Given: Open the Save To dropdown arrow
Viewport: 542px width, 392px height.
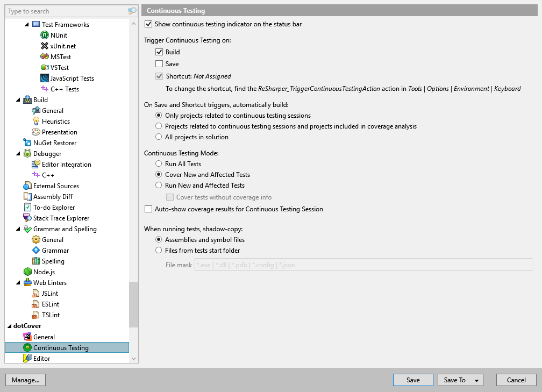Looking at the screenshot, I should point(476,380).
